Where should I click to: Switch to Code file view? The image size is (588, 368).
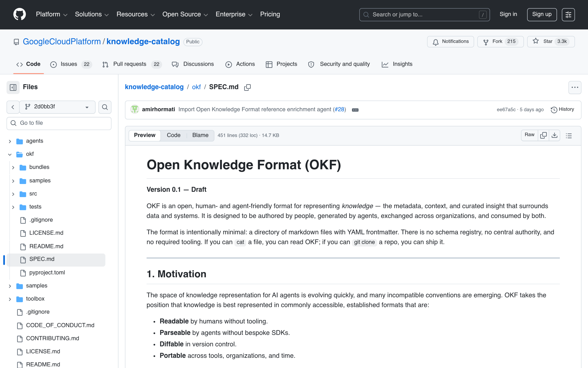coord(173,135)
